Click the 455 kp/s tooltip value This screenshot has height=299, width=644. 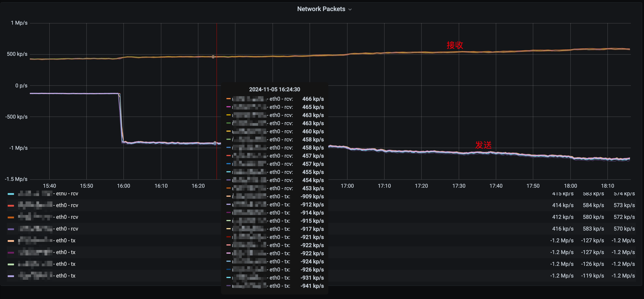313,172
